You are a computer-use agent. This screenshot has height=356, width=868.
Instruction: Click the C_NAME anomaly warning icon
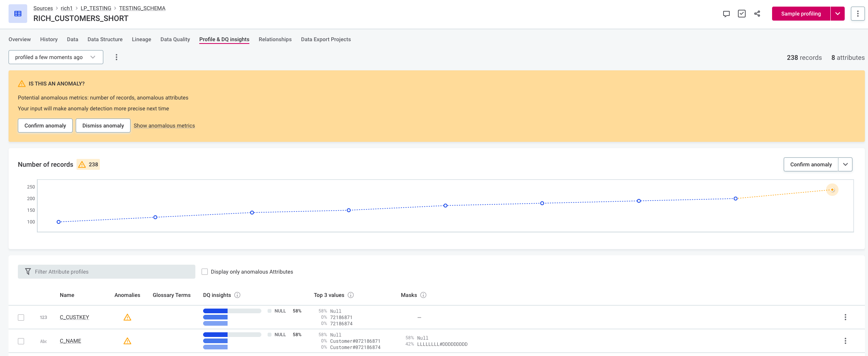pos(127,341)
